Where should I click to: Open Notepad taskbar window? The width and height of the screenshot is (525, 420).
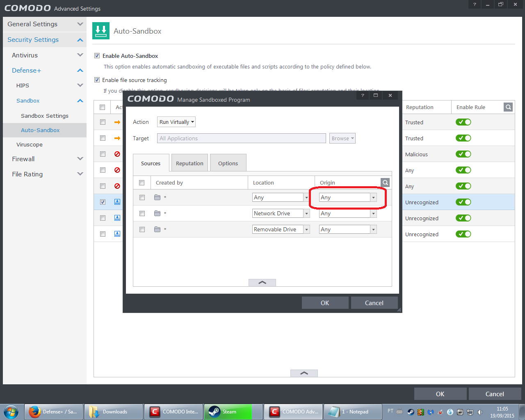pyautogui.click(x=353, y=412)
